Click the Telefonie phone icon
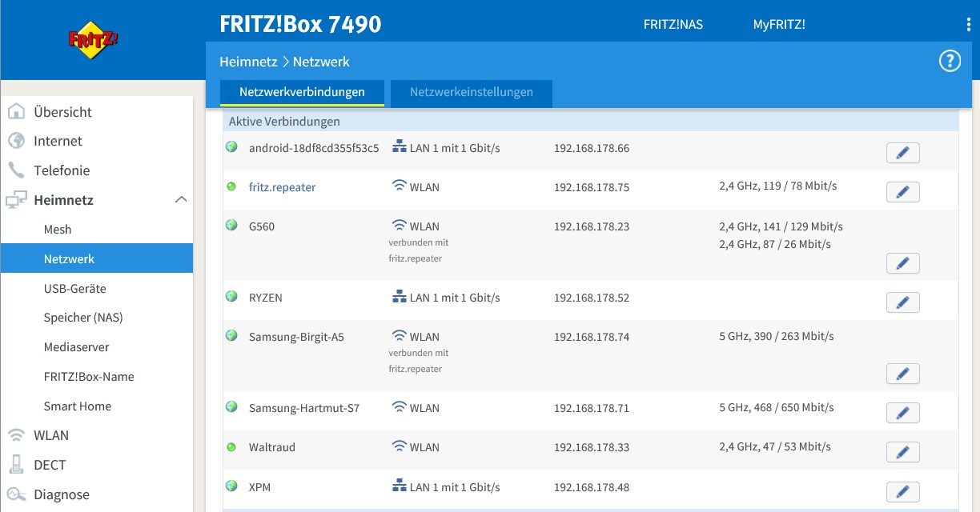This screenshot has height=512, width=980. pos(16,170)
